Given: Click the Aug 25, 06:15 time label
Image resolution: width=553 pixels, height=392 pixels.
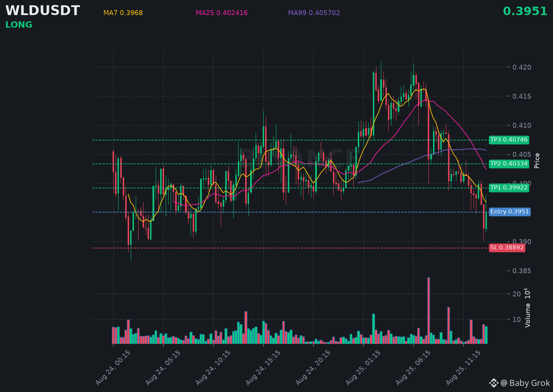Looking at the screenshot, I should pos(413,368).
